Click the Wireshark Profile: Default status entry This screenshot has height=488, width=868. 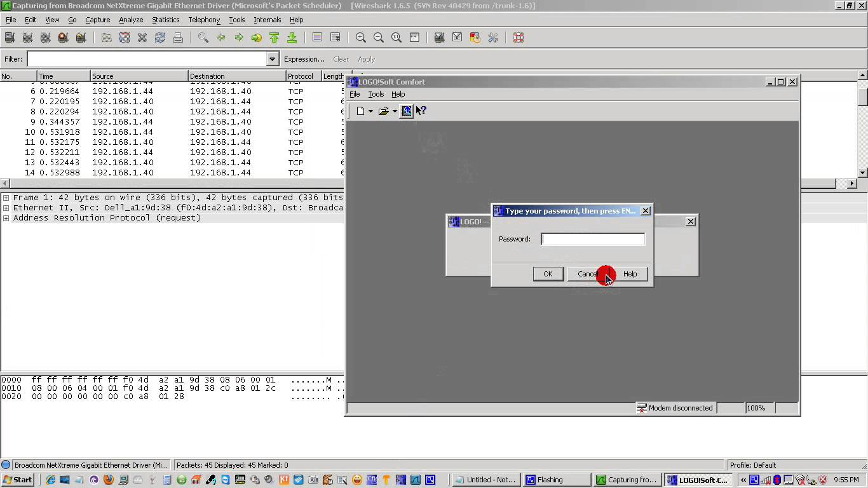[753, 465]
